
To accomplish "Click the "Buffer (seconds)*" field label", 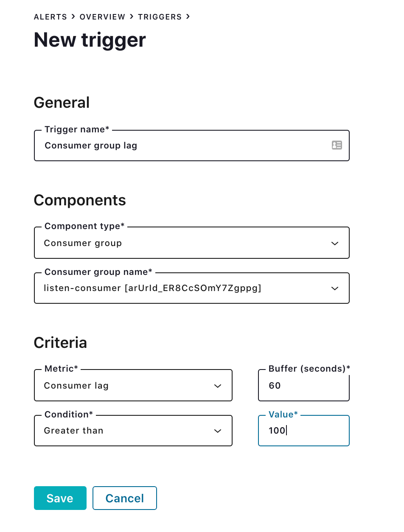I will click(x=309, y=369).
